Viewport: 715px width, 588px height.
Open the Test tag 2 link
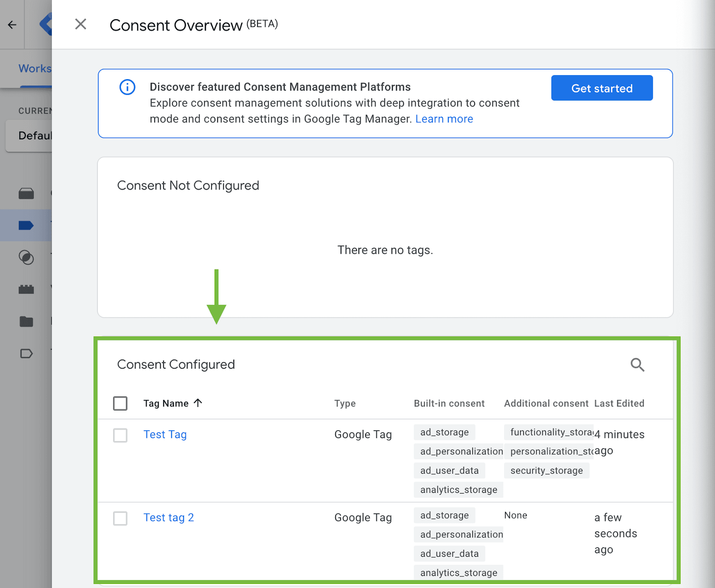pyautogui.click(x=168, y=517)
